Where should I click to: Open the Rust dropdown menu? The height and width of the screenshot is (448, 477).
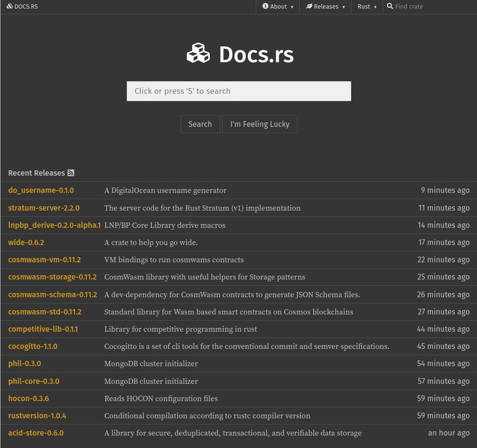pos(367,6)
